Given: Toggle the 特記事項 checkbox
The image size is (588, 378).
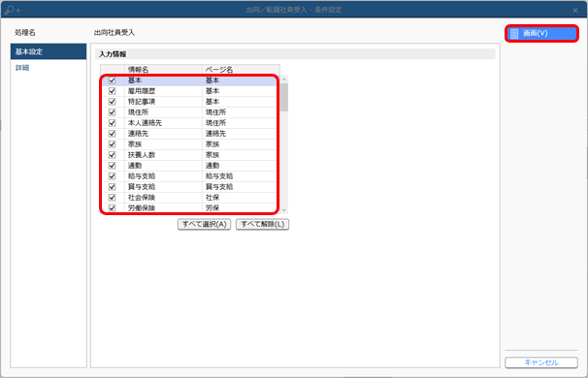Looking at the screenshot, I should (112, 102).
